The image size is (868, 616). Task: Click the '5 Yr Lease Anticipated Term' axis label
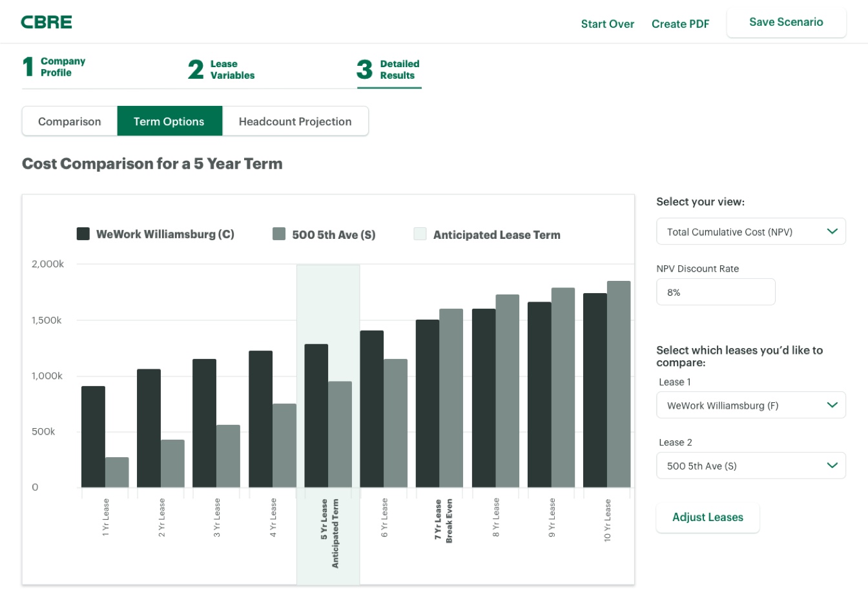click(x=329, y=533)
